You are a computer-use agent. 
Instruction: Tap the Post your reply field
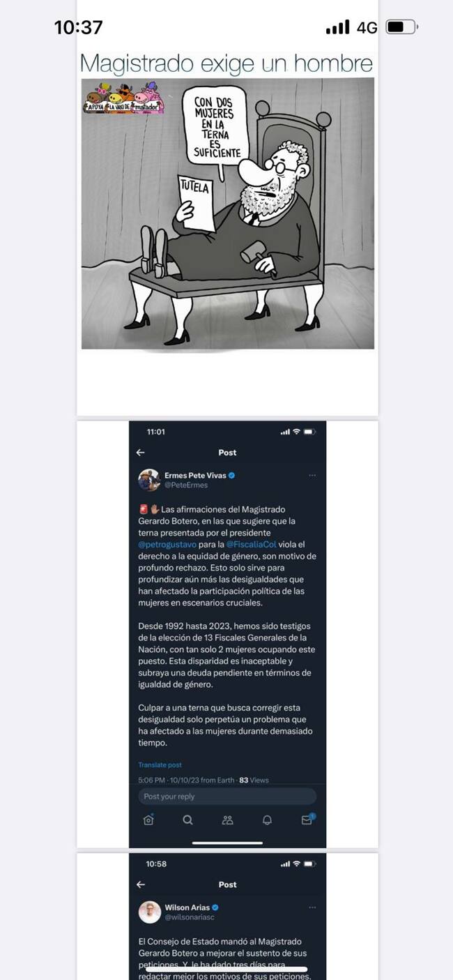click(227, 797)
